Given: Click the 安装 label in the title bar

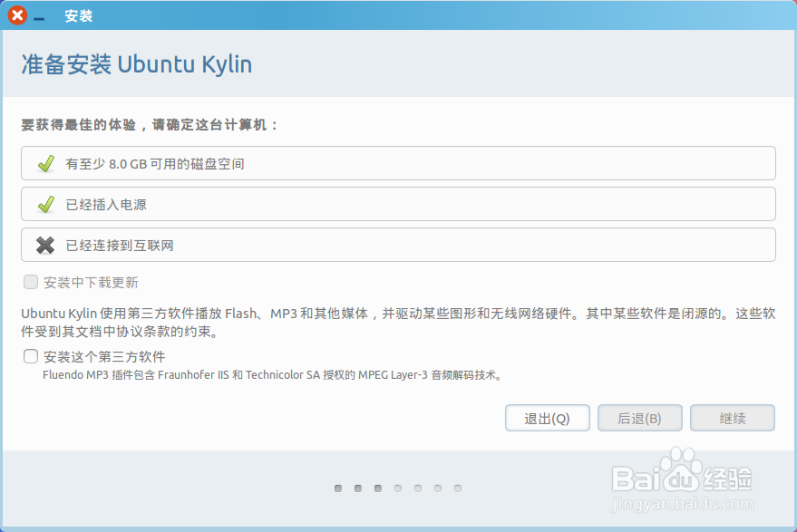Looking at the screenshot, I should pos(78,15).
